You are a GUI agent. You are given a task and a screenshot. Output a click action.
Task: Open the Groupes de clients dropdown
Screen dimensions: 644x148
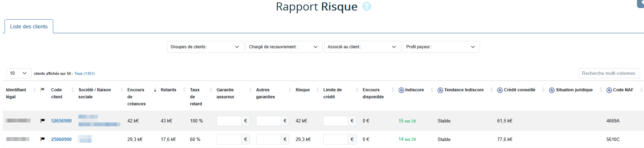[205, 47]
